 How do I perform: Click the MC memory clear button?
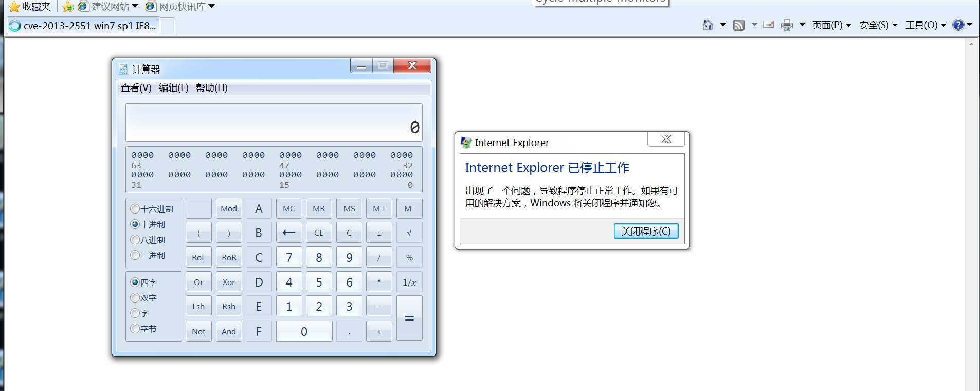pos(289,208)
